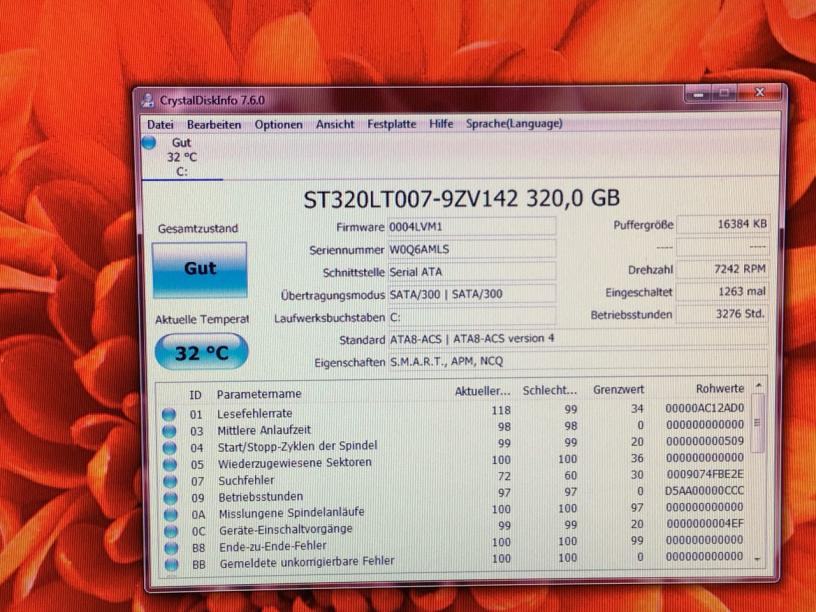This screenshot has width=816, height=612.
Task: Open the Bearbeiten menu
Action: pos(214,125)
